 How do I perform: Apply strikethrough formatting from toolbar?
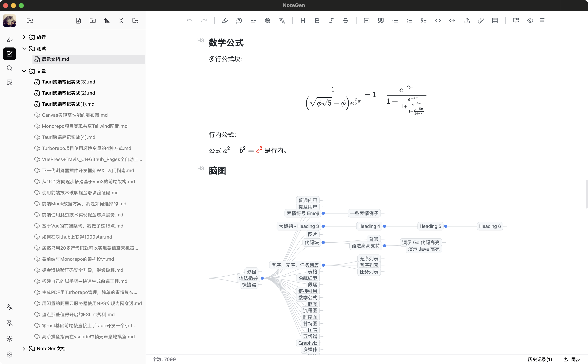(345, 21)
